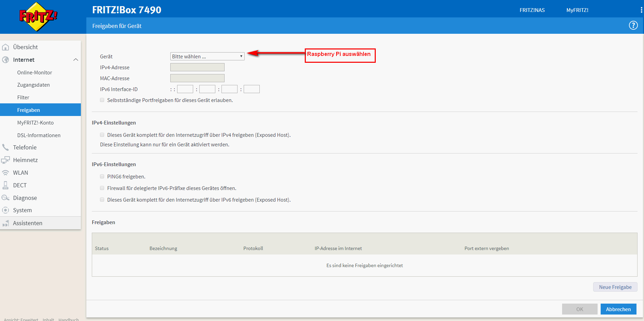Open the Gerät 'Bitte wählen' dropdown
Screen dimensions: 644x321
coord(207,56)
